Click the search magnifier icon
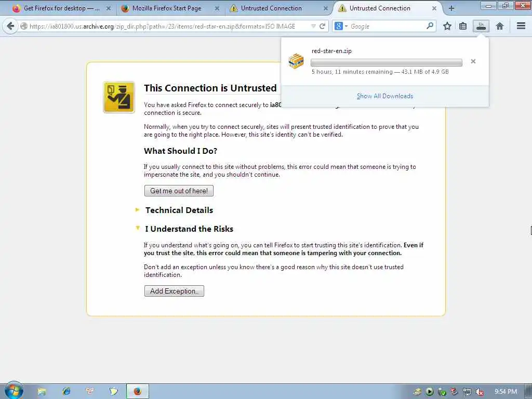532x399 pixels. [430, 26]
